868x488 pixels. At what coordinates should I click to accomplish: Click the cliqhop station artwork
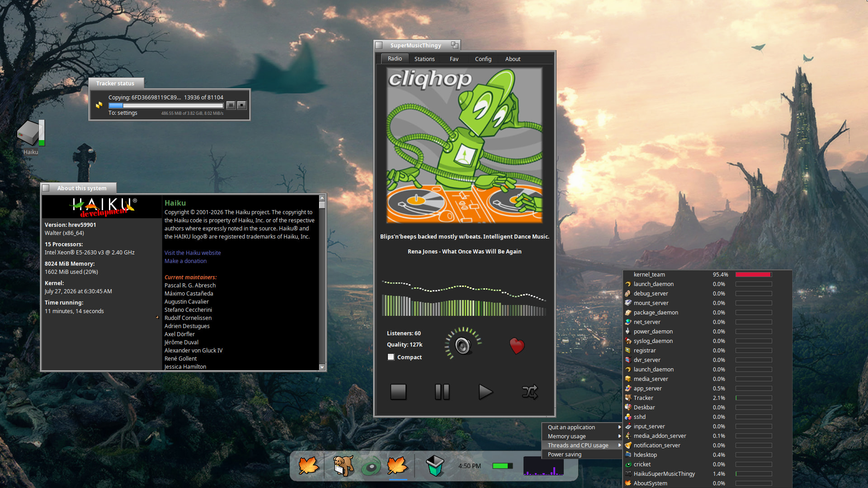coord(464,145)
